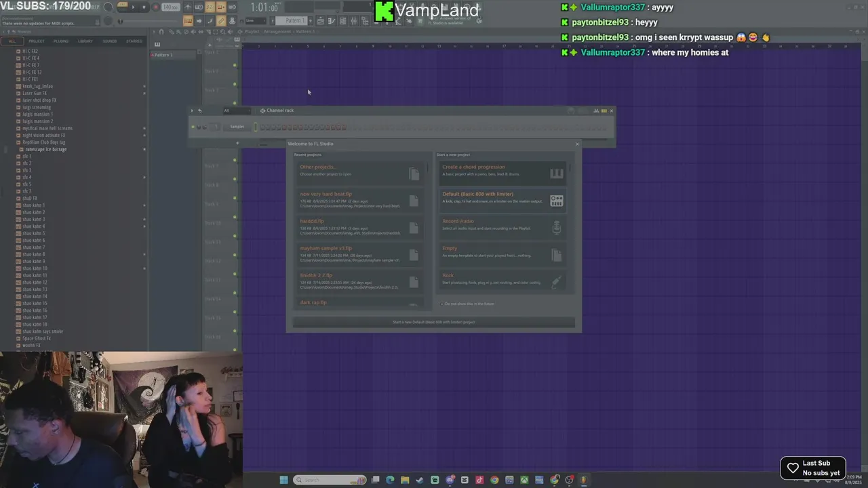Select night vision activate FX sample
Image resolution: width=868 pixels, height=488 pixels.
click(x=43, y=135)
